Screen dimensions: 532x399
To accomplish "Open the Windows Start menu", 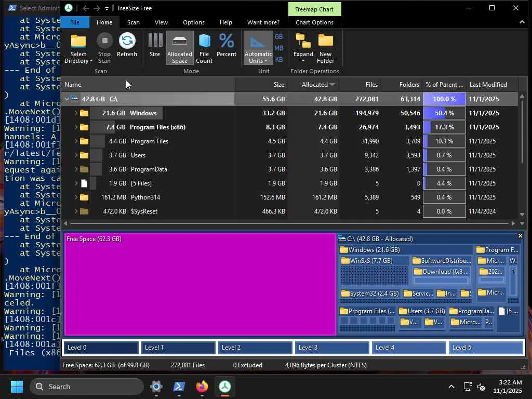I will [x=17, y=387].
